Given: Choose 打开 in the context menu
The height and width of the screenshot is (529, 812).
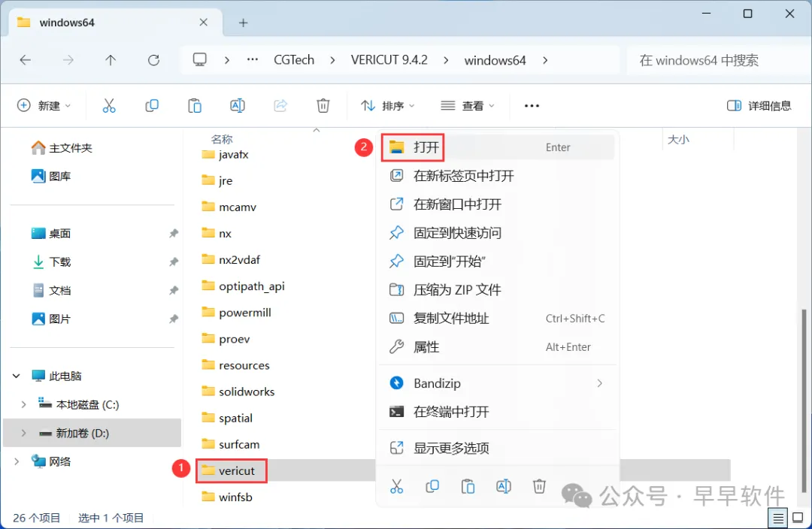Looking at the screenshot, I should click(497, 147).
